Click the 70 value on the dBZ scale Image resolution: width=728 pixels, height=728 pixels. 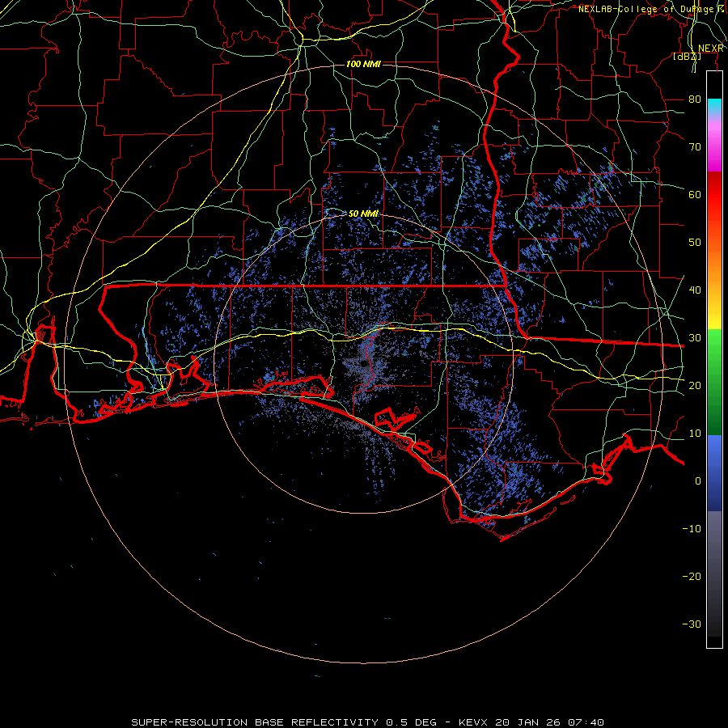tap(695, 147)
